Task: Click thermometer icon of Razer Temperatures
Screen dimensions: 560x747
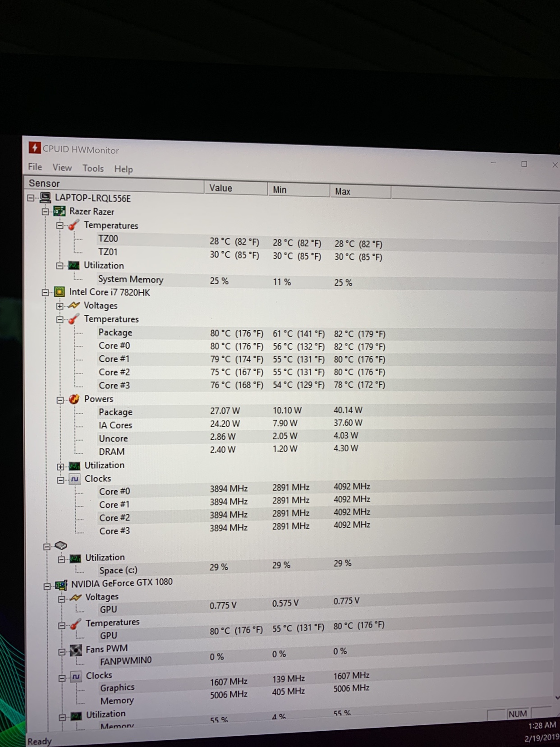Action: tap(74, 224)
